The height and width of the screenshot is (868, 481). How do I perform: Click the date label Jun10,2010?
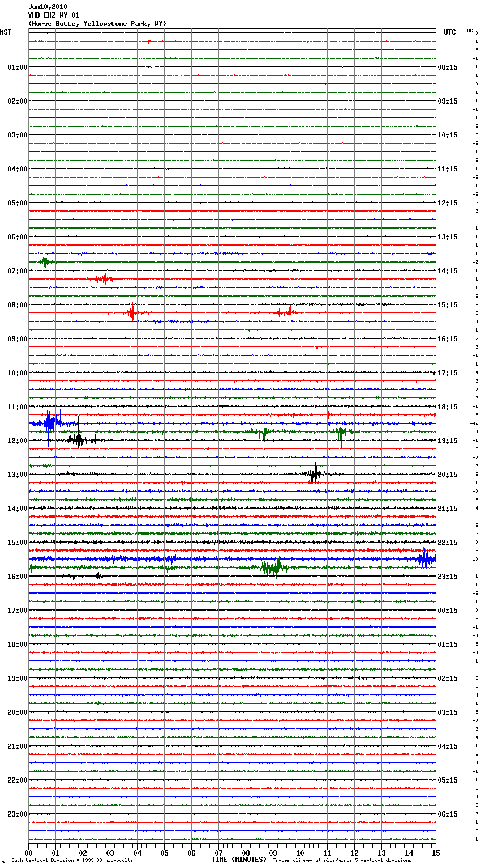(x=48, y=7)
